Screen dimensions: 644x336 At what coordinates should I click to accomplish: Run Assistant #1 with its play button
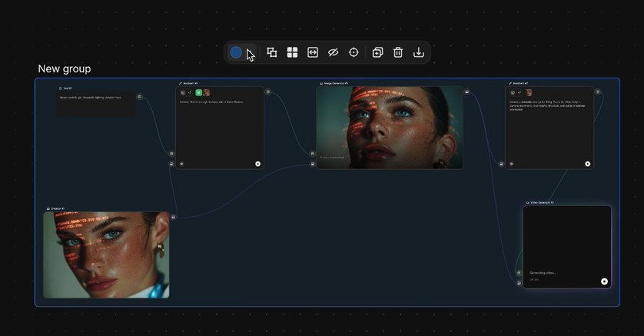(257, 164)
